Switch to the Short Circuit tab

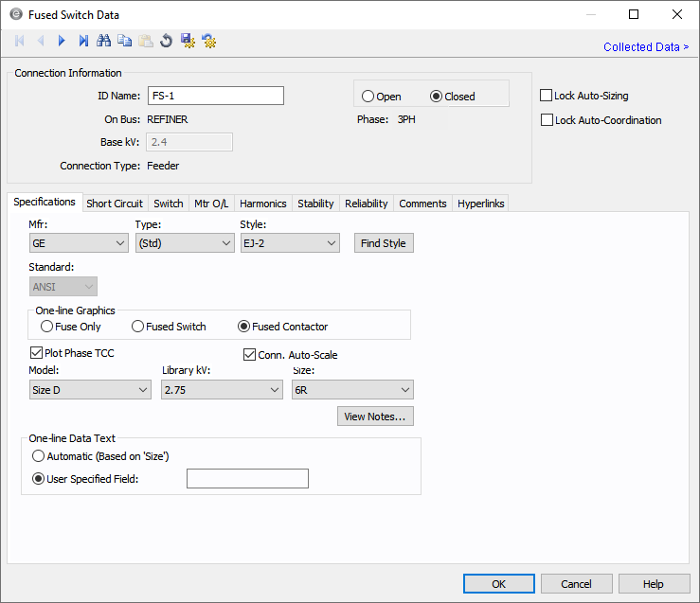[x=115, y=204]
